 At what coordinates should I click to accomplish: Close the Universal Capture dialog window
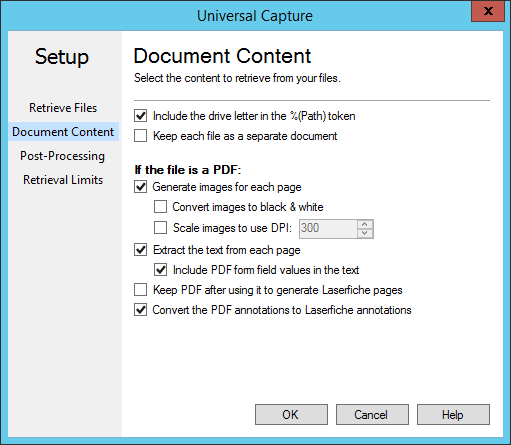(x=488, y=11)
